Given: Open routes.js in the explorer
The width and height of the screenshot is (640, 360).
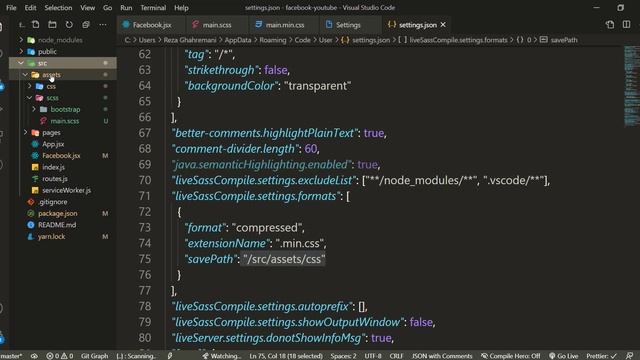Looking at the screenshot, I should pos(55,179).
